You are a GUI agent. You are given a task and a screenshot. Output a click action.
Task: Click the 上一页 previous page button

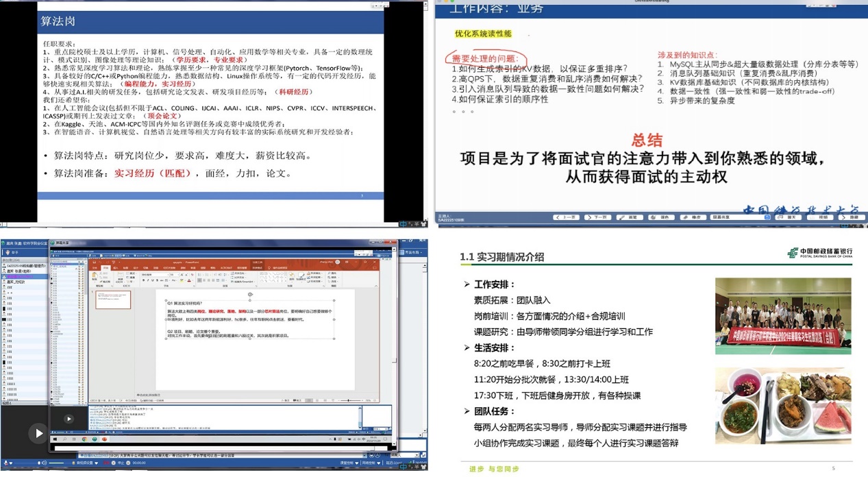point(567,217)
